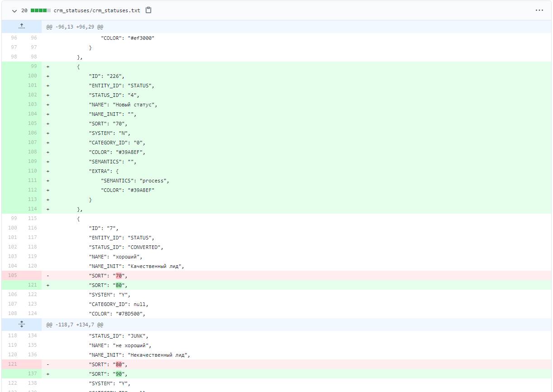
Task: Select added line number 114
Action: click(x=32, y=209)
